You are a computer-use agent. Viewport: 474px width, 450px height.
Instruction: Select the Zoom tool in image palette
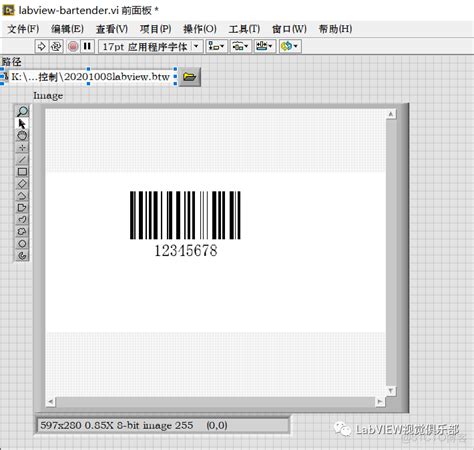pyautogui.click(x=22, y=111)
